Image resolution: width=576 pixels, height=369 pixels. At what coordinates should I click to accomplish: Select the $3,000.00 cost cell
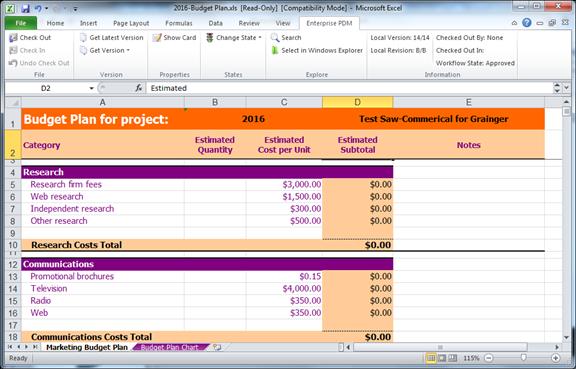(x=284, y=184)
